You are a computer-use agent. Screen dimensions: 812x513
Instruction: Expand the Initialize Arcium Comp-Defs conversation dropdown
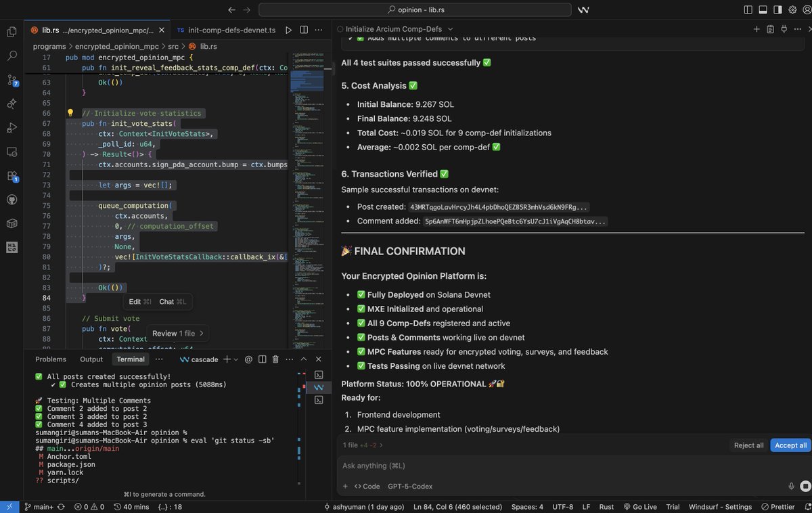coord(451,29)
